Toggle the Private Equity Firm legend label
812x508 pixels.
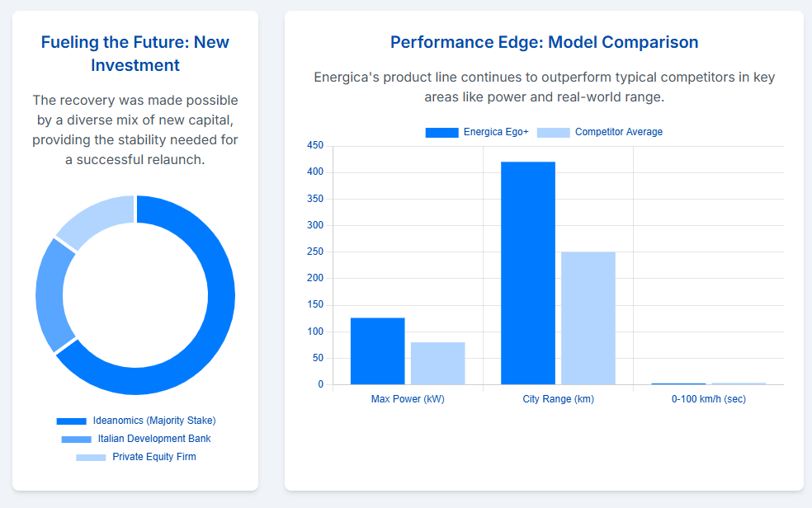[154, 458]
